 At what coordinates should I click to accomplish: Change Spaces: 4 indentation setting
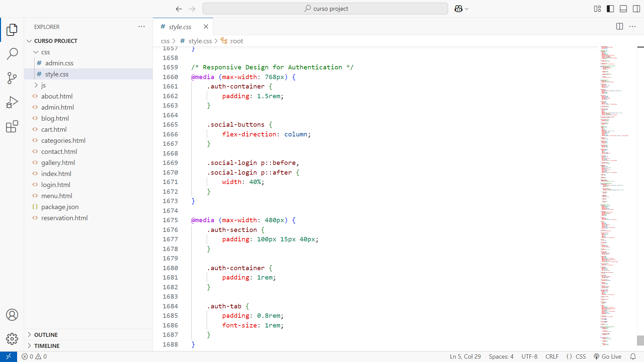coord(501,357)
